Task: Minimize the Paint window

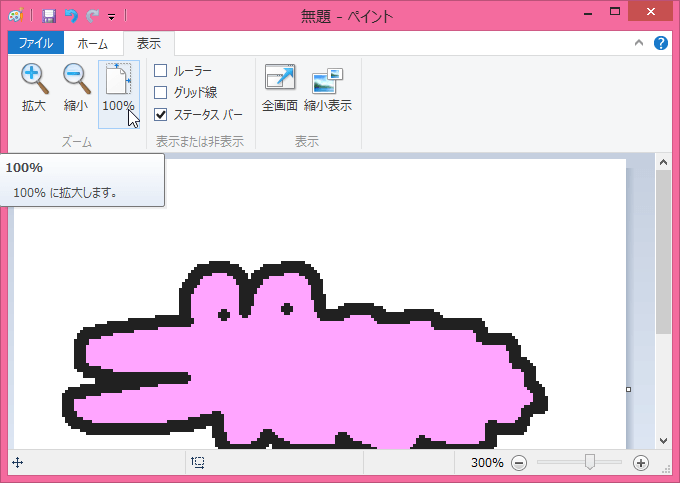Action: 588,13
